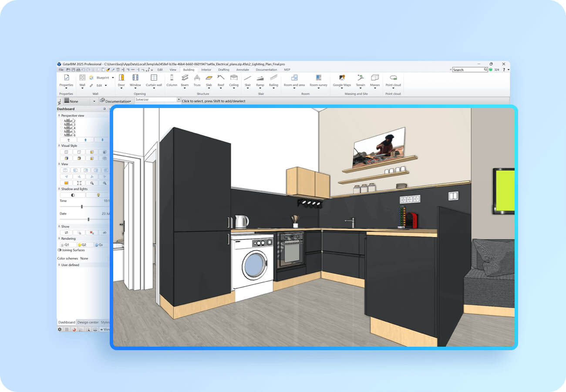
Task: Open the Blueprint dropdown arrow
Action: tap(112, 78)
